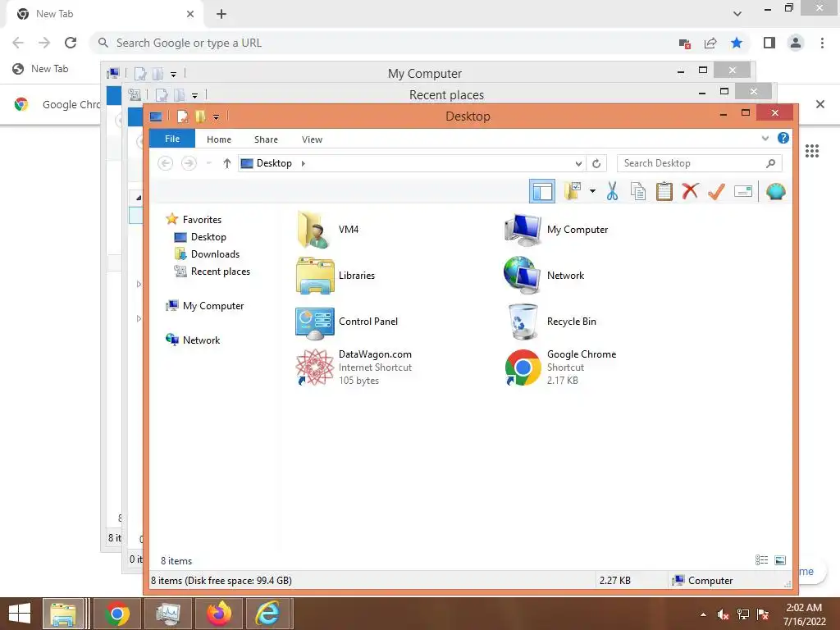The height and width of the screenshot is (630, 840).
Task: Click the Up one level arrow
Action: pos(226,163)
